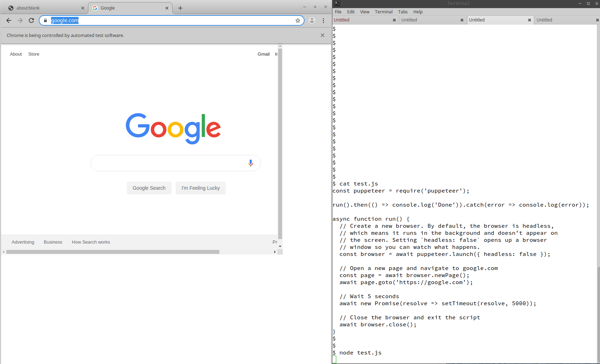This screenshot has height=364, width=600.
Task: Open Chrome's three-dot menu
Action: click(x=323, y=20)
